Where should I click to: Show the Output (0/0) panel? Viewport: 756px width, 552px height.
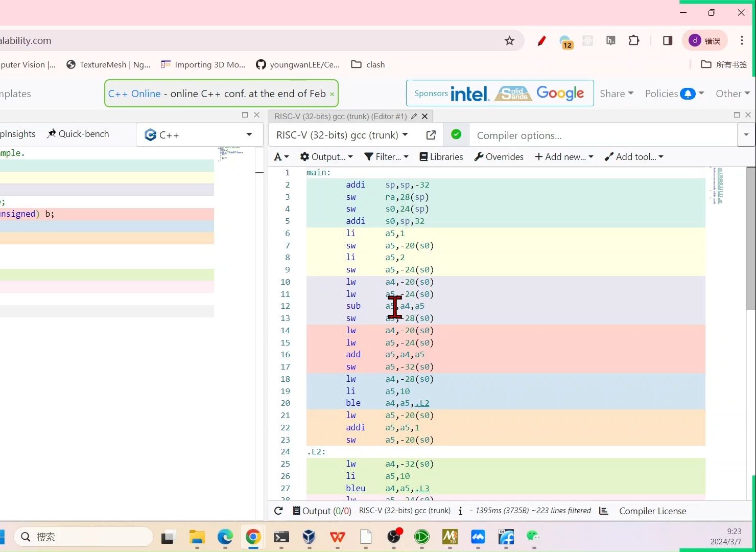[322, 511]
